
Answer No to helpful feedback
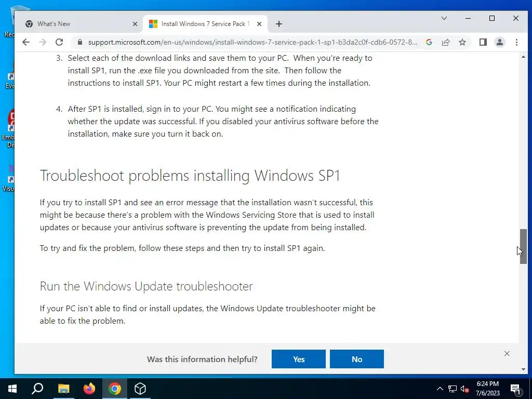(356, 359)
